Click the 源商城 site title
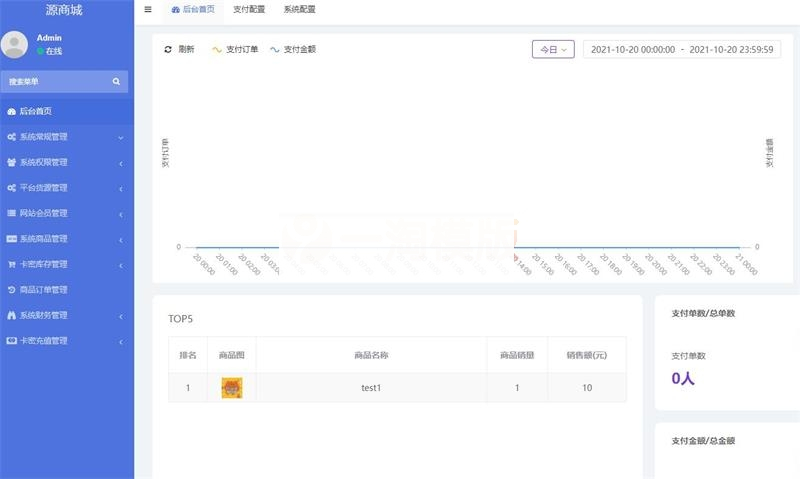 click(66, 10)
